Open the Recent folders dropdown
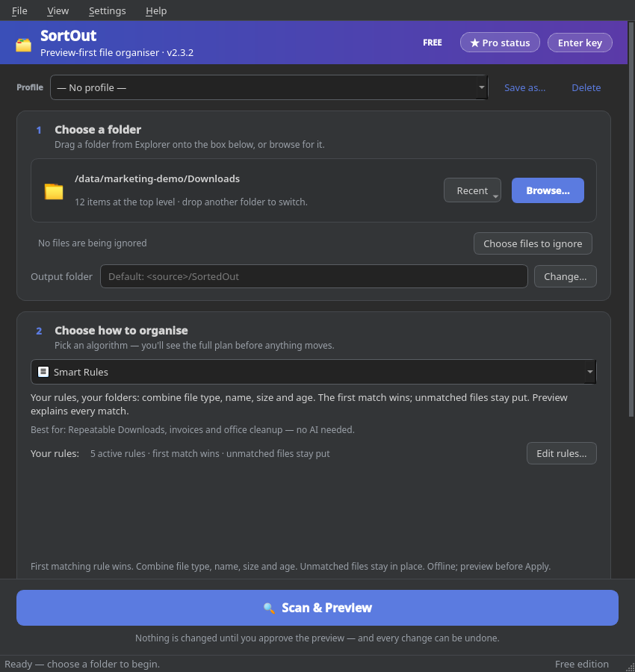 click(472, 190)
